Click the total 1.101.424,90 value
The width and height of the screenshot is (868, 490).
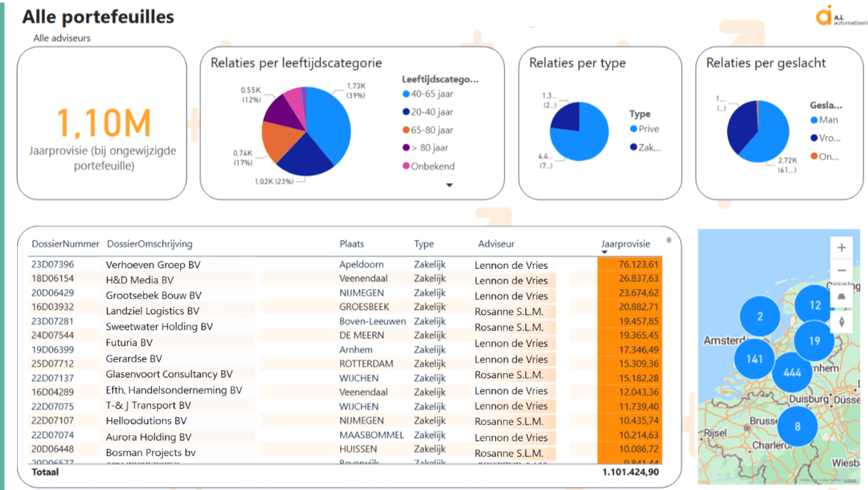(x=630, y=472)
